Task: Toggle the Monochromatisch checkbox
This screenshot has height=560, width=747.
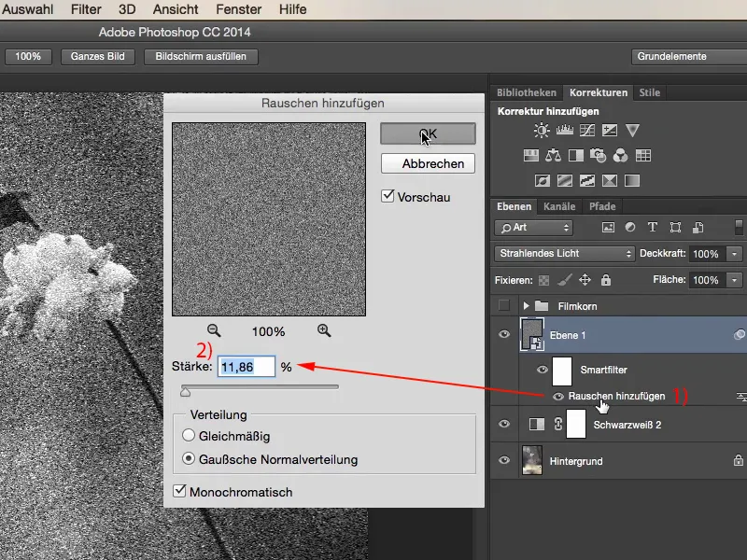Action: [x=179, y=491]
